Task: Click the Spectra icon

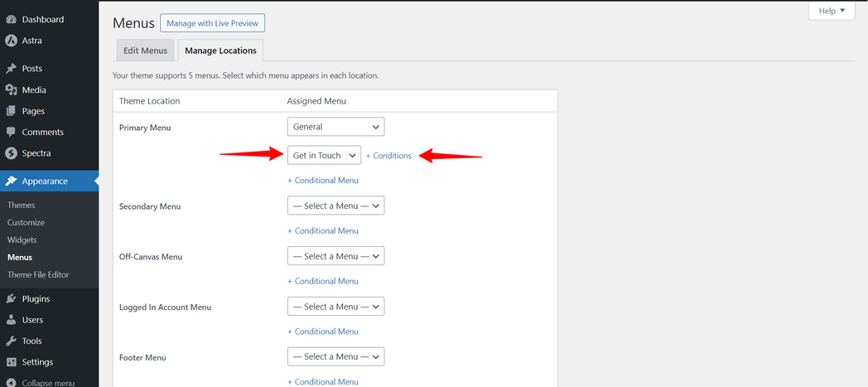Action: (x=11, y=153)
